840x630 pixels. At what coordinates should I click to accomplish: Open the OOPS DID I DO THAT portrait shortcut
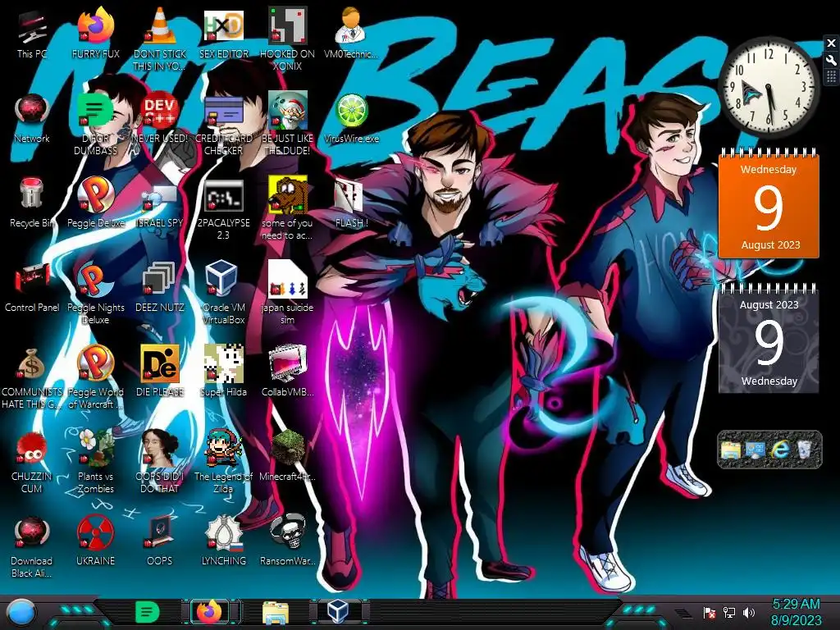160,462
